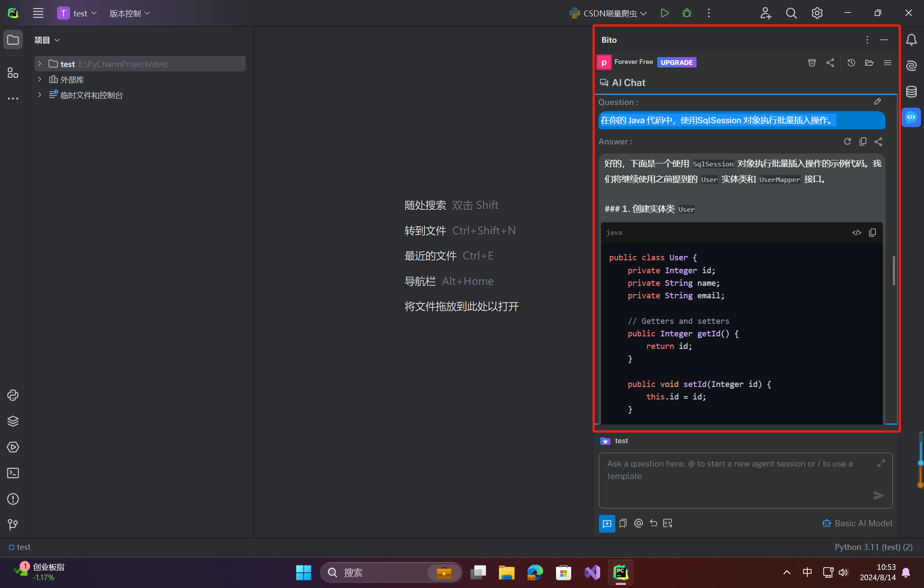This screenshot has height=588, width=924.
Task: Open Bito chat history clock icon
Action: point(851,63)
